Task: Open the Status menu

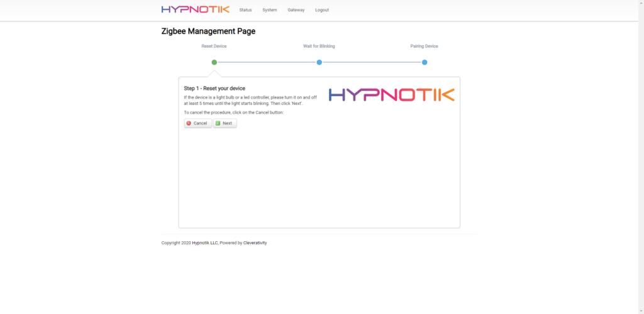Action: (246, 10)
